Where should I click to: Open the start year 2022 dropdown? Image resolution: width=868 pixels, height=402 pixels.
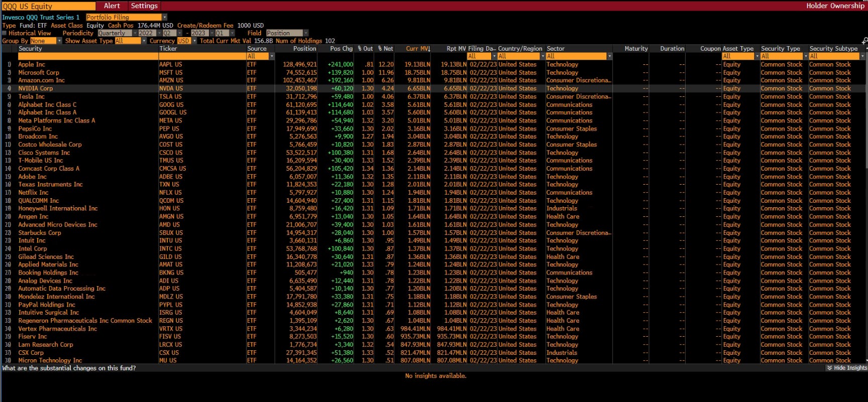pos(149,33)
